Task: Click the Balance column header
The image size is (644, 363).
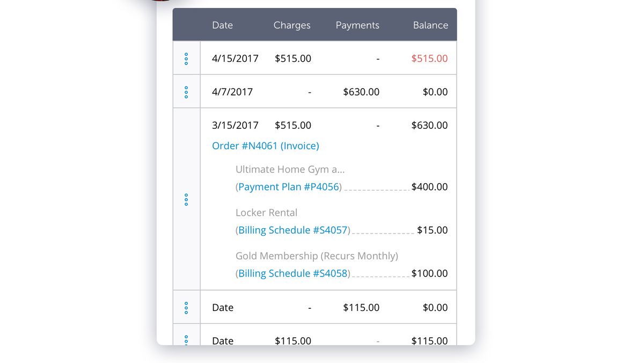Action: pos(430,25)
